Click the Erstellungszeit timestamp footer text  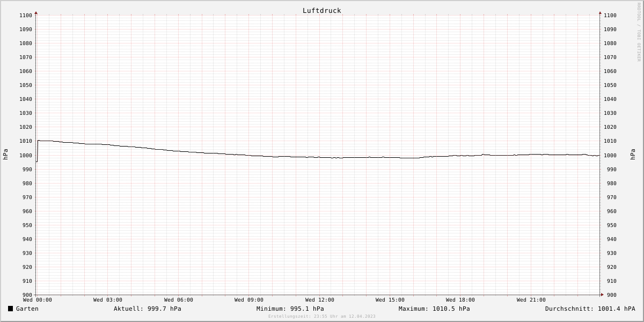click(x=322, y=316)
